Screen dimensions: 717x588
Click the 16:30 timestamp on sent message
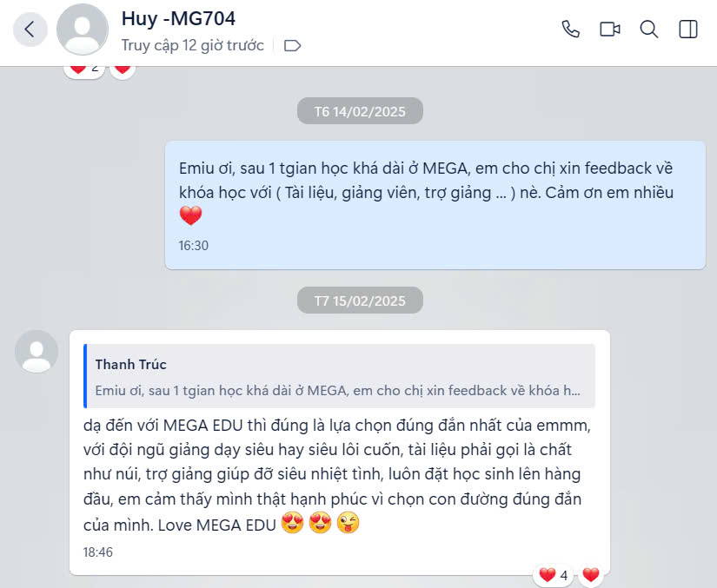pyautogui.click(x=194, y=246)
